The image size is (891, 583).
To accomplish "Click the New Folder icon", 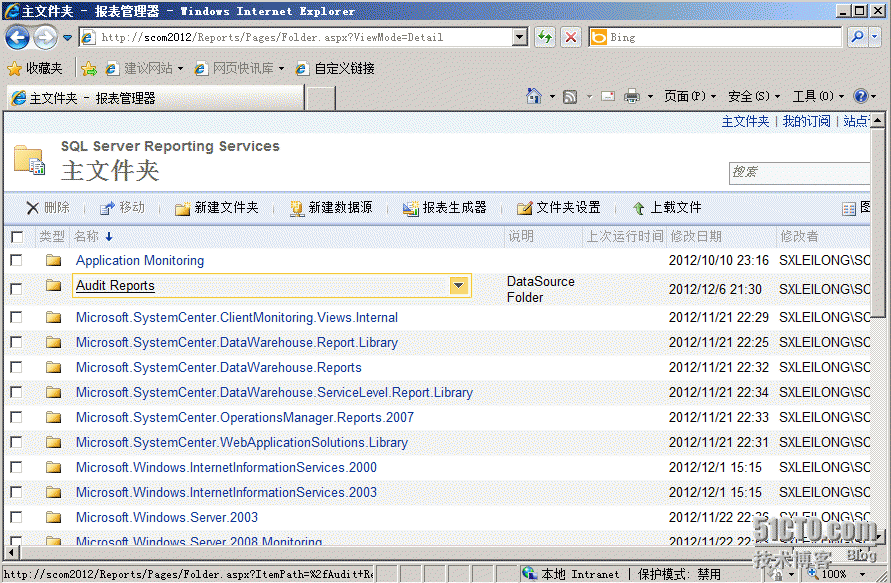I will pyautogui.click(x=182, y=209).
